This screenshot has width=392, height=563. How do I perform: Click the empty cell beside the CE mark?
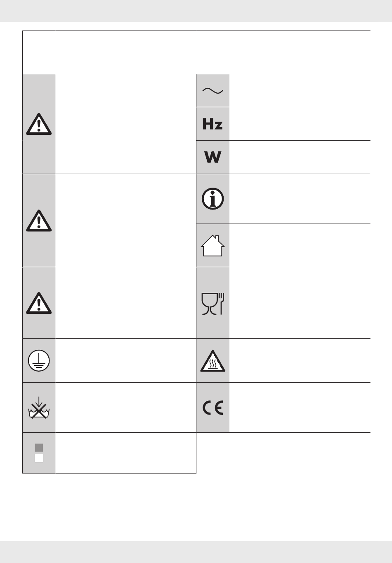pos(300,408)
